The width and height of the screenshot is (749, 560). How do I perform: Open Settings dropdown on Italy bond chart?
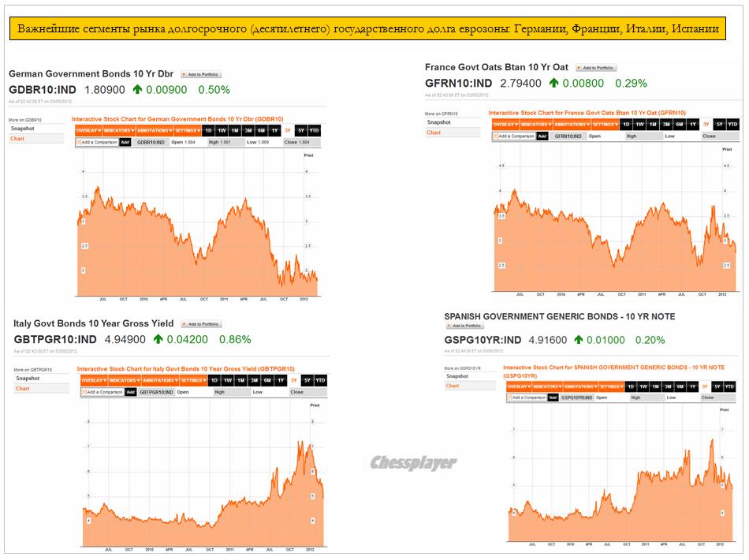(192, 381)
